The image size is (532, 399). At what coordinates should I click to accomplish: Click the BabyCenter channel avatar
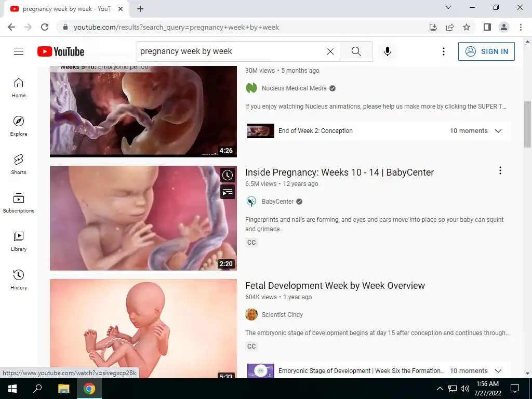pos(251,202)
